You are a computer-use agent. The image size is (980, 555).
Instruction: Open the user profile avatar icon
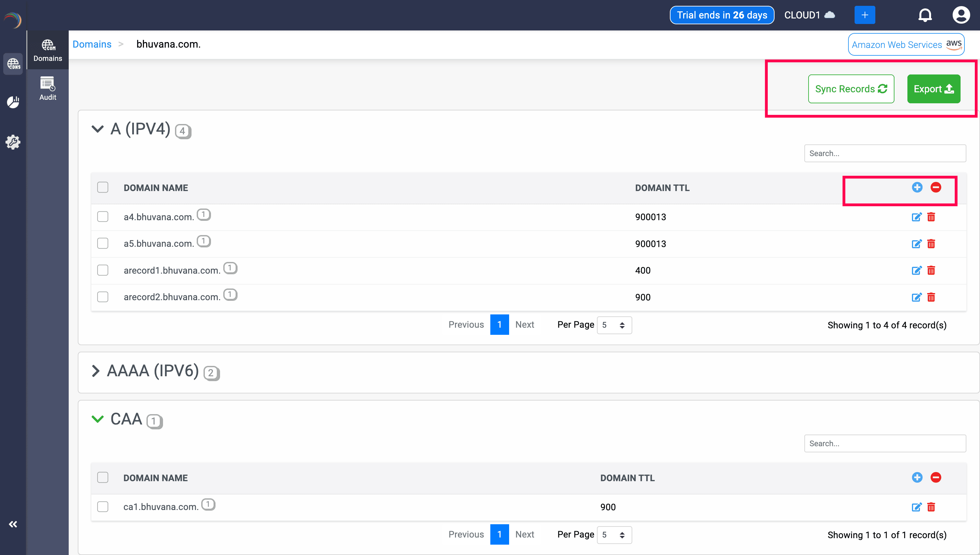tap(961, 15)
